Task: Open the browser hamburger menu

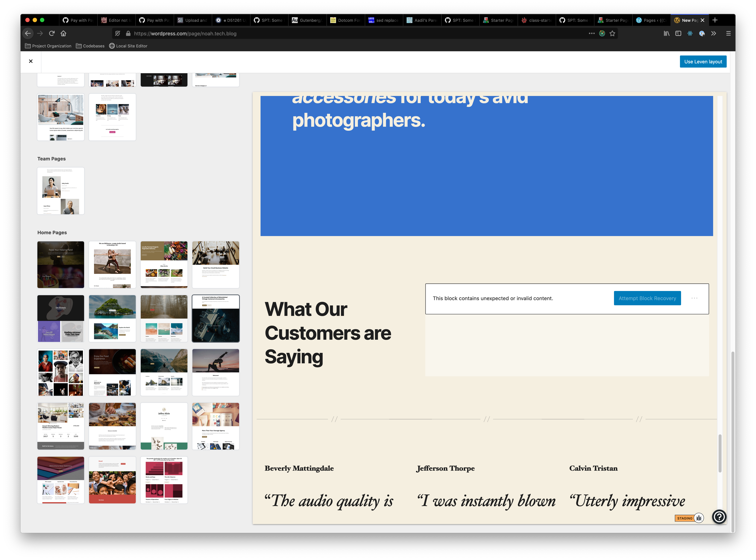Action: tap(728, 33)
